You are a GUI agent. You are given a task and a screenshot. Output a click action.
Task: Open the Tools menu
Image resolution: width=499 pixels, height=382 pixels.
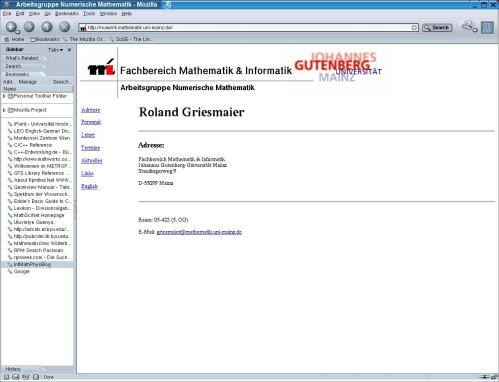point(89,14)
